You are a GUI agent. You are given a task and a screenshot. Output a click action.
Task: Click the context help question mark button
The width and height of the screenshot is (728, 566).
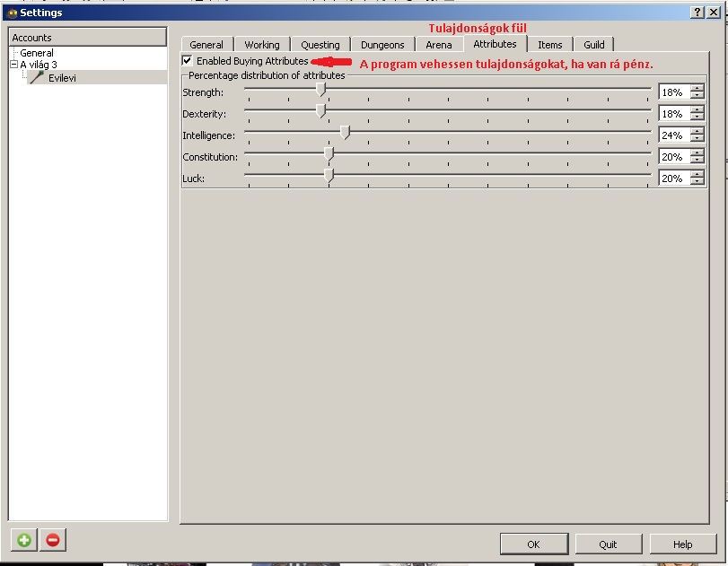697,13
